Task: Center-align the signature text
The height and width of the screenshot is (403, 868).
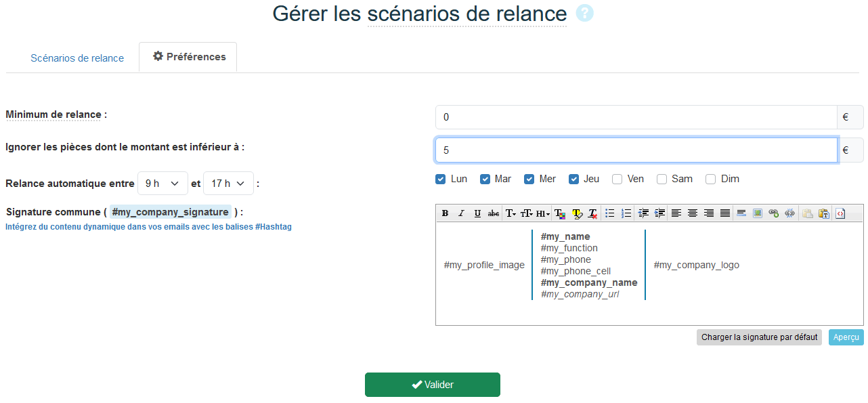Action: coord(692,213)
